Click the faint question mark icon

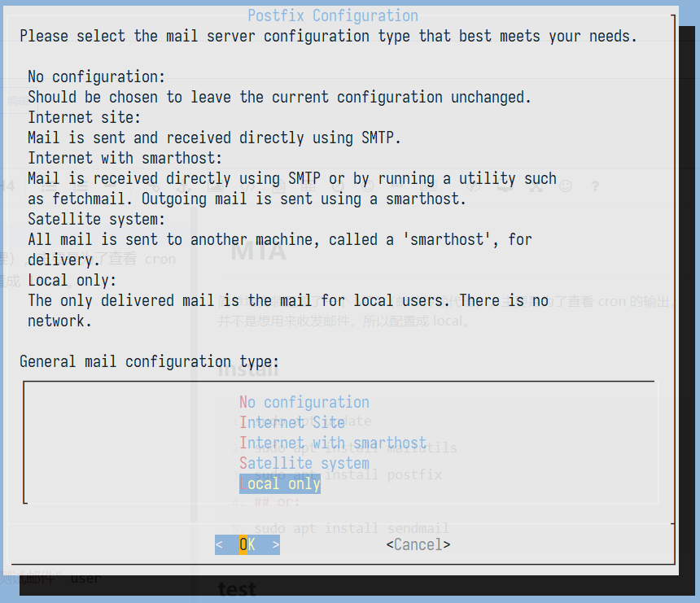point(595,186)
